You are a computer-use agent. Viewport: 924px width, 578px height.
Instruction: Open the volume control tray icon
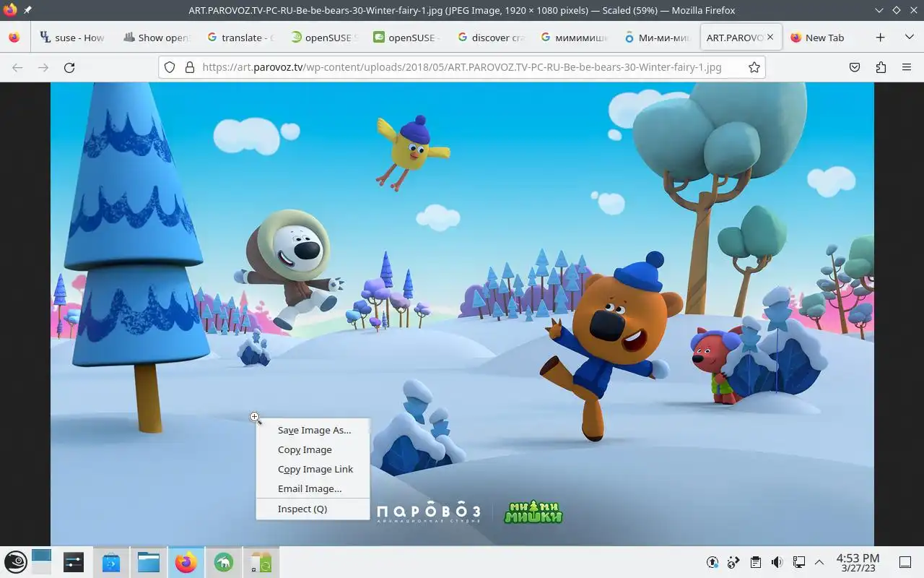pos(777,562)
